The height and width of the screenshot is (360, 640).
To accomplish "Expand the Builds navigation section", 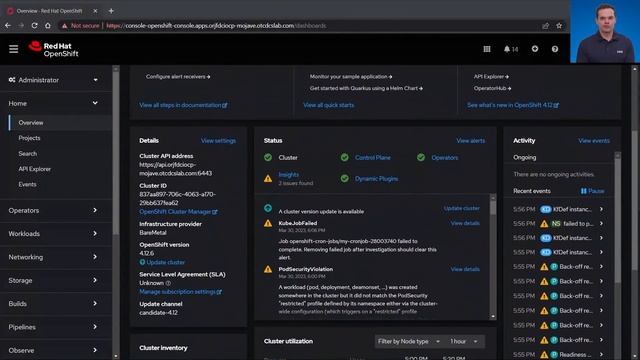I will [x=56, y=303].
